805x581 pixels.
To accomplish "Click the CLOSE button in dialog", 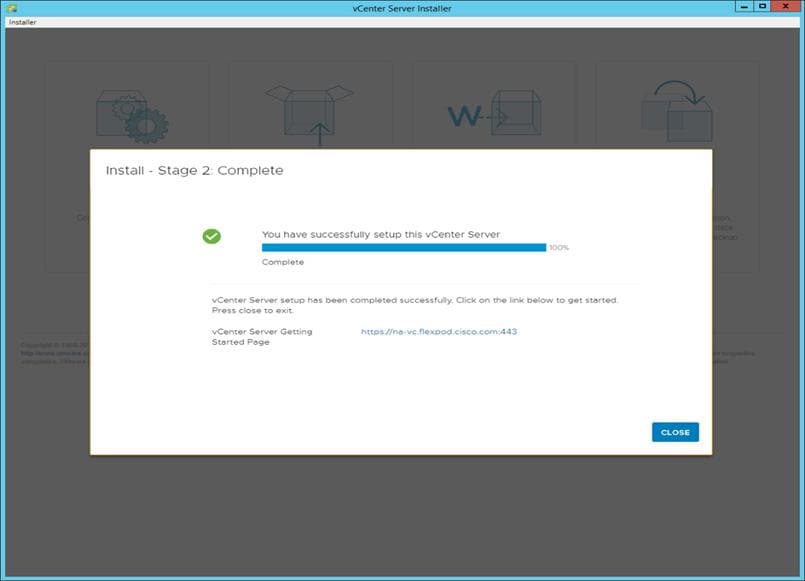I will point(675,432).
